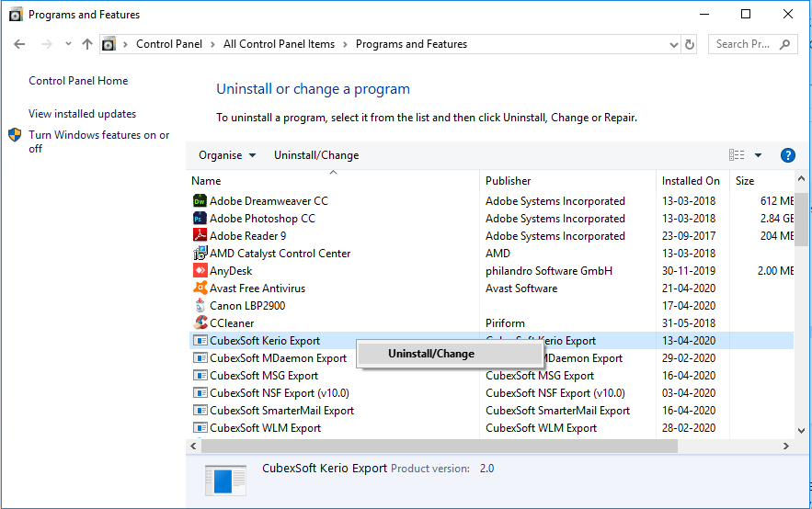Viewport: 812px width, 509px height.
Task: Click install date 30-11-2019
Action: pos(689,270)
